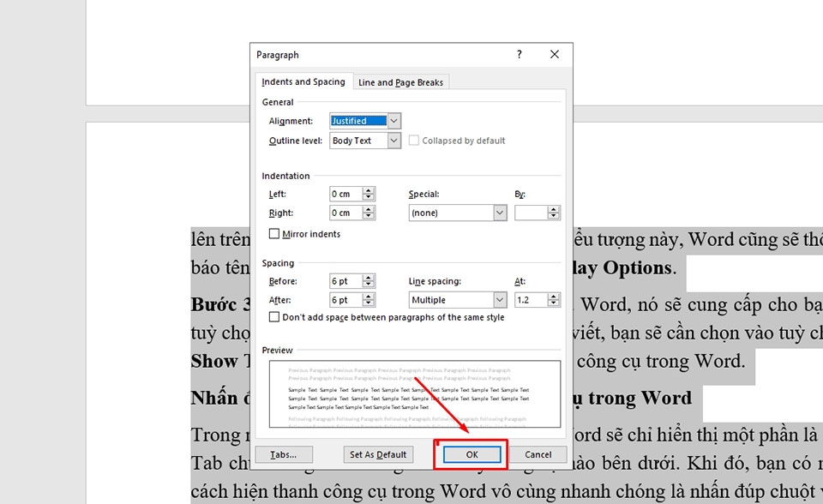
Task: Decrease Right indentation with spinner arrow
Action: point(369,215)
